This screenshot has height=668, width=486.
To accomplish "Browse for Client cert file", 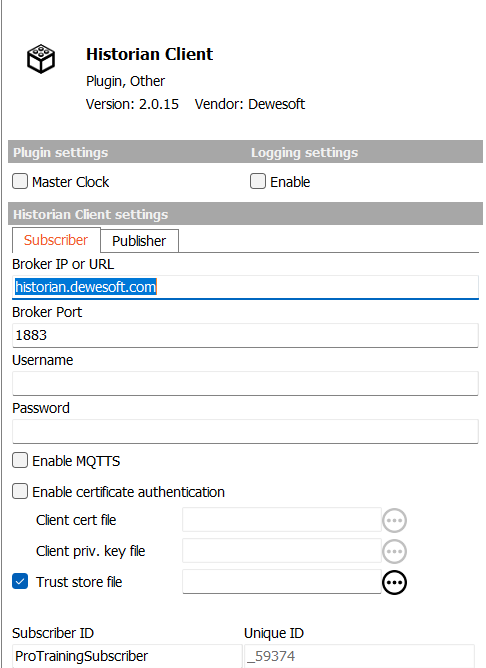I will [394, 520].
